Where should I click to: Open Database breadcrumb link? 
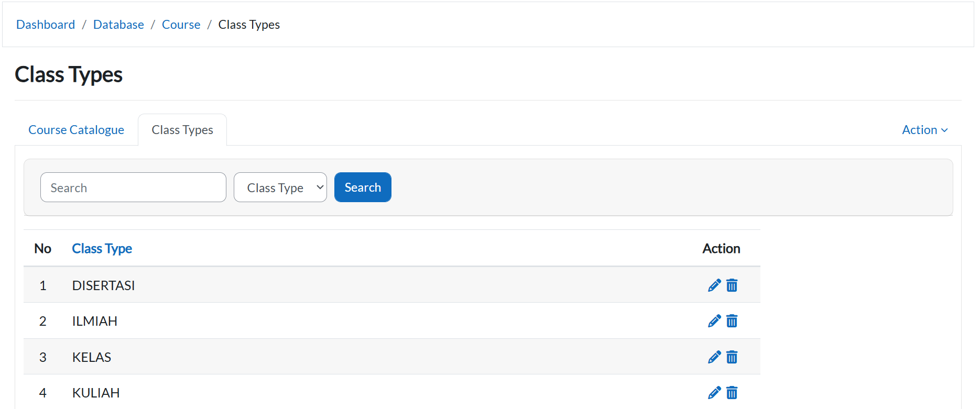coord(118,25)
